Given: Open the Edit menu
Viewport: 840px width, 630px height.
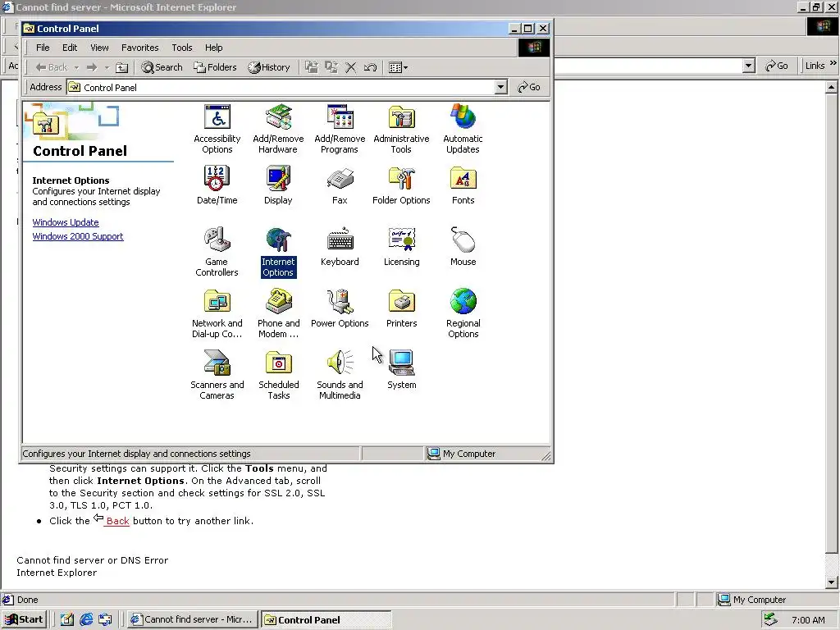Looking at the screenshot, I should [x=70, y=47].
